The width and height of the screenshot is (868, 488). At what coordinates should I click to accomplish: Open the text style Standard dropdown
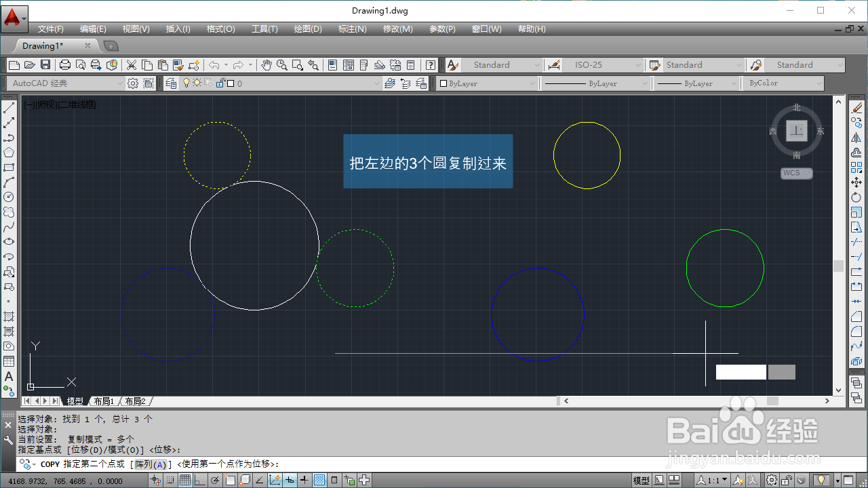click(x=537, y=65)
